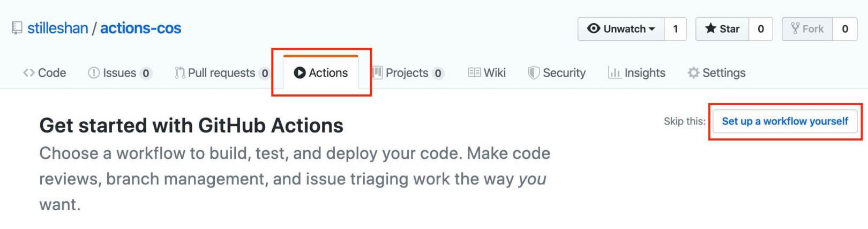Click the Projects board icon

click(377, 73)
